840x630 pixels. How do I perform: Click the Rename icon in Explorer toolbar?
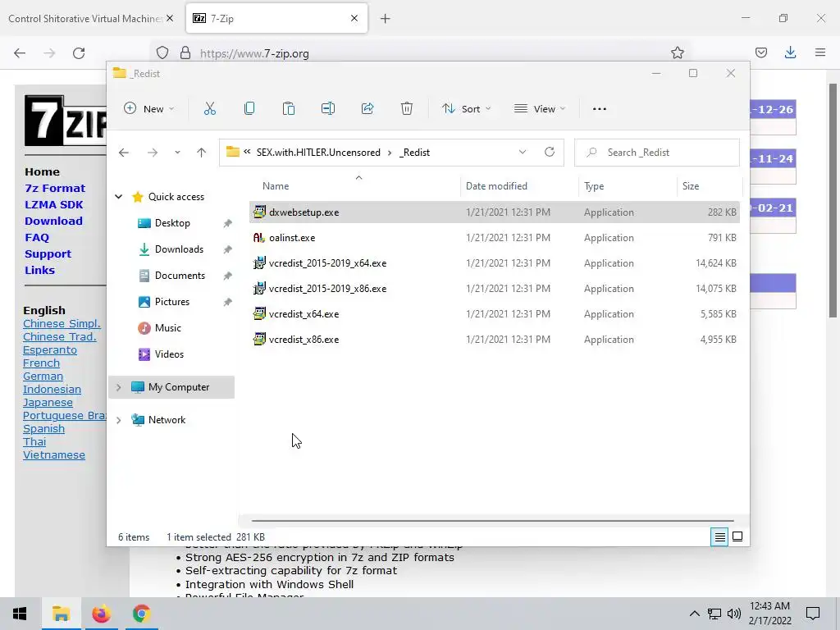click(x=328, y=109)
